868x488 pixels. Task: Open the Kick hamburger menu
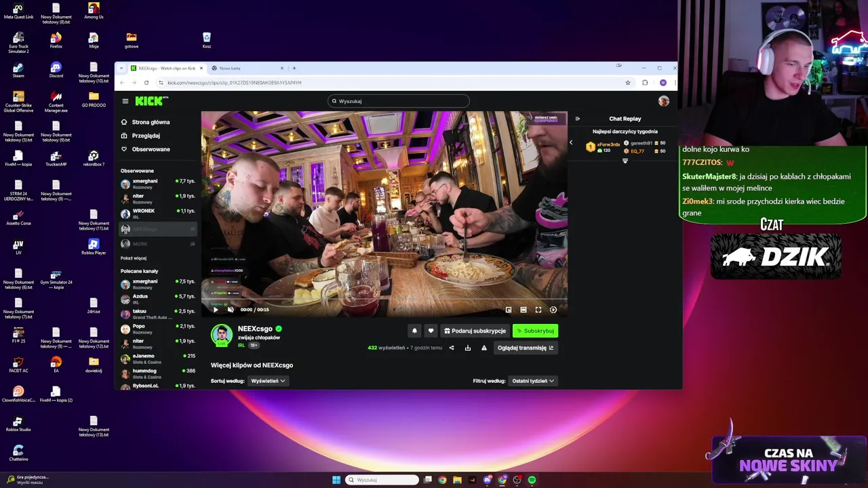click(125, 101)
